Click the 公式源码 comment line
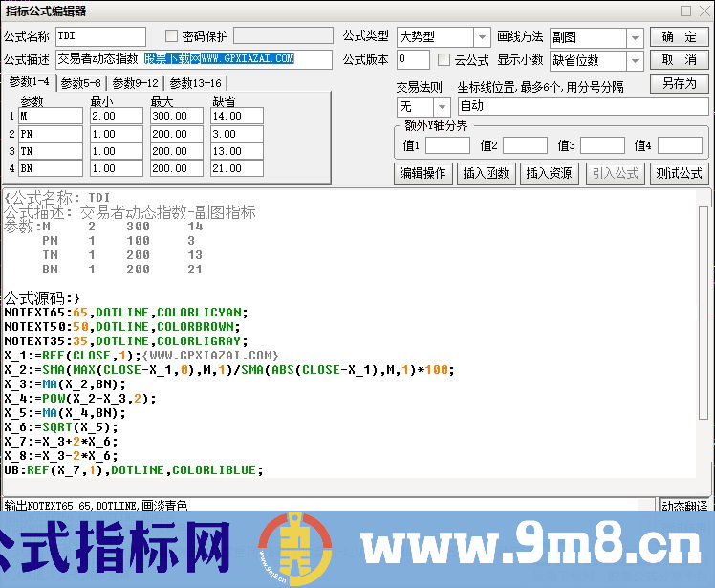Viewport: 715px width, 588px height. (x=42, y=298)
